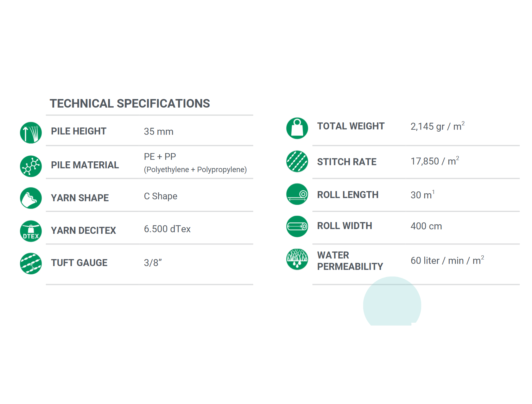Viewport: 532px width, 404px height.
Task: Click the Water Permeability droplets icon
Action: pos(297,259)
